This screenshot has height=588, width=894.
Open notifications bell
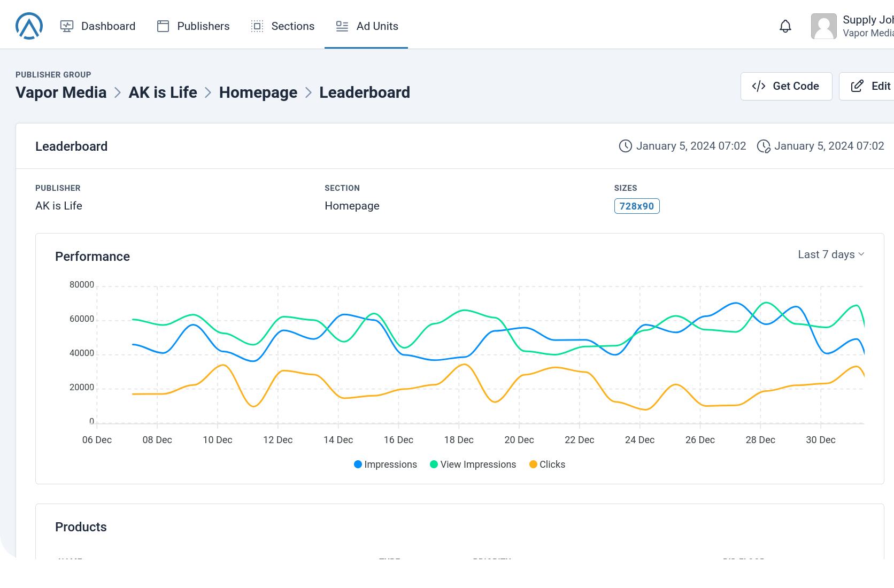click(x=785, y=26)
